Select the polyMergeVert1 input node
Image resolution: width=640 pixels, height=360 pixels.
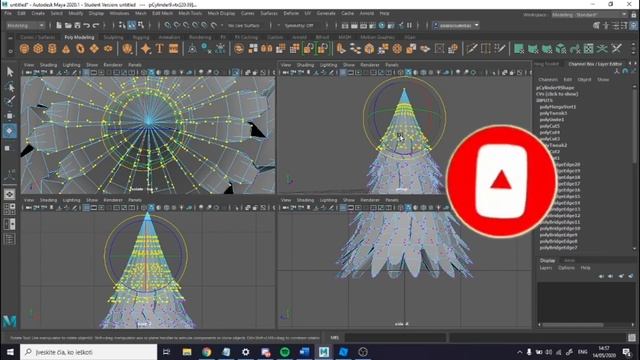click(558, 107)
